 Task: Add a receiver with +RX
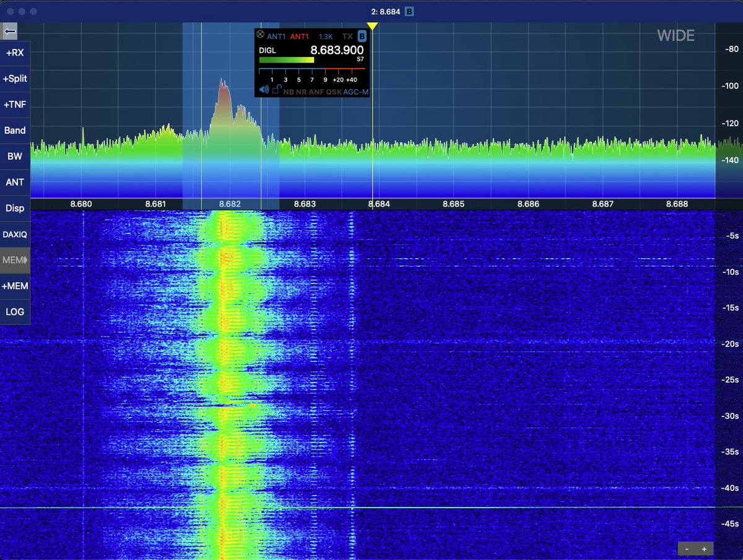[x=15, y=53]
